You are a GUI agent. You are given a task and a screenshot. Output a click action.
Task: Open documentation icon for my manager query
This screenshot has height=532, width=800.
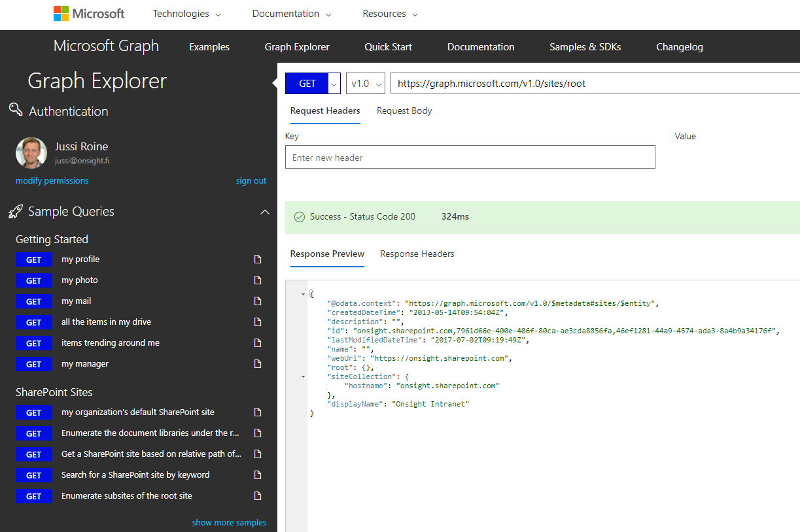click(258, 364)
